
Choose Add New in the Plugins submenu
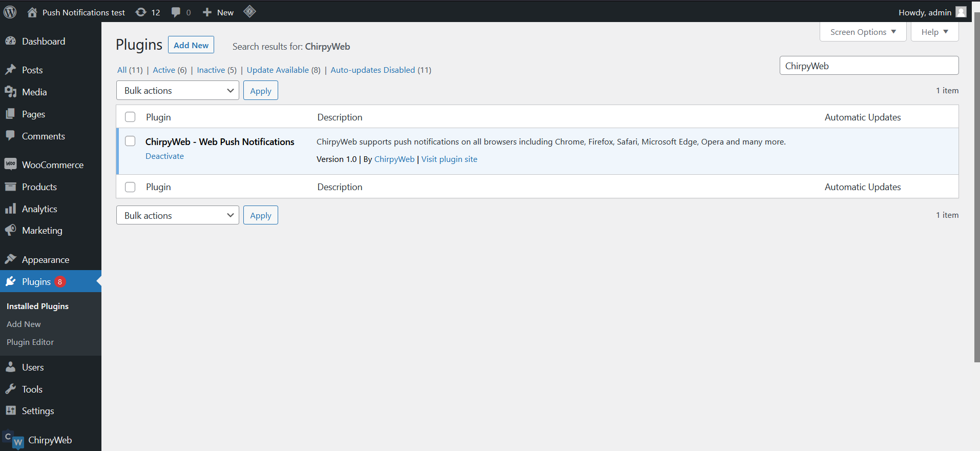click(24, 324)
